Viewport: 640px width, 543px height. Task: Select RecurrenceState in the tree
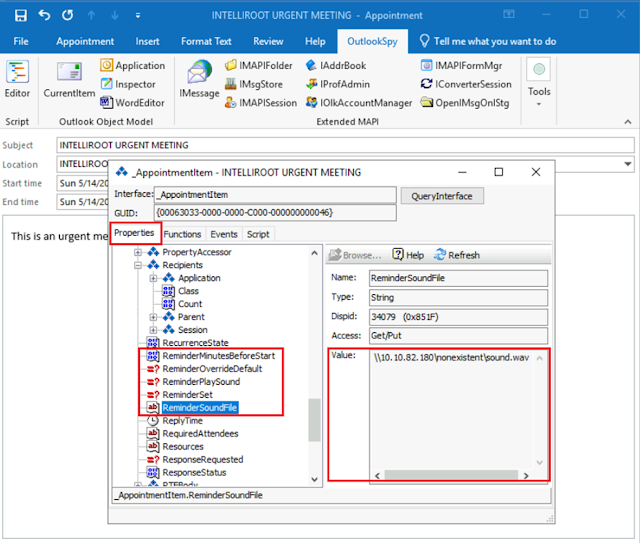pyautogui.click(x=195, y=343)
